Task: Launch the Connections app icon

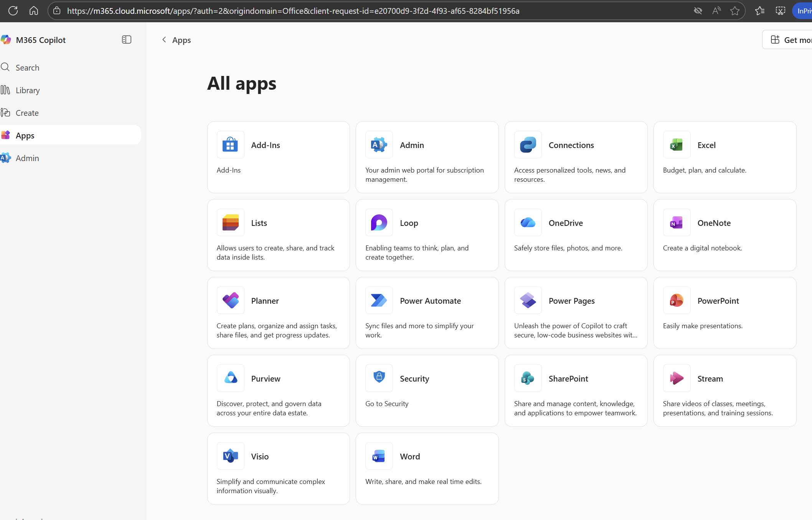Action: tap(528, 145)
